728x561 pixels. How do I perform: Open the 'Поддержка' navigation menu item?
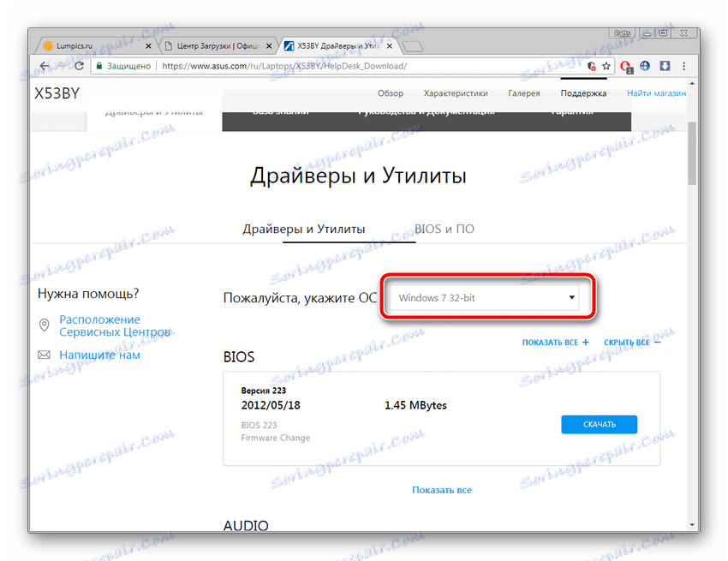tap(582, 93)
